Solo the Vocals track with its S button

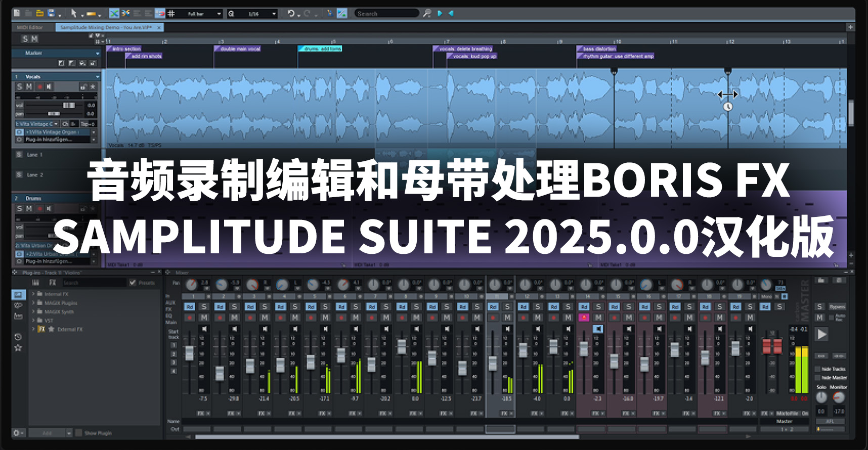[20, 87]
